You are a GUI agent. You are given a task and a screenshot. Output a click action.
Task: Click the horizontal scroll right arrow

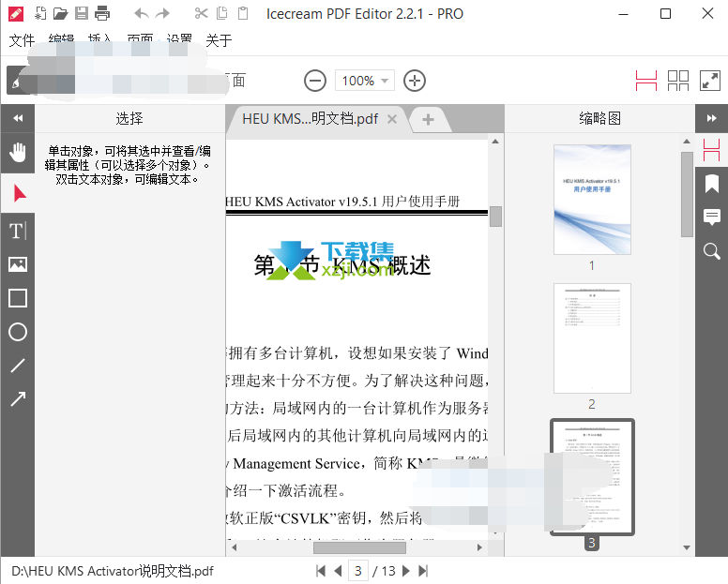tap(479, 547)
